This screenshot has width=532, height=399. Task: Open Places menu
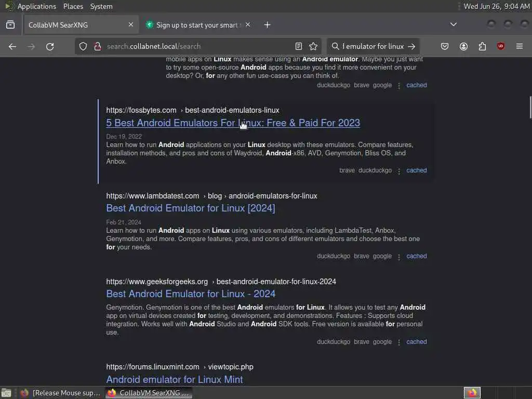[73, 6]
